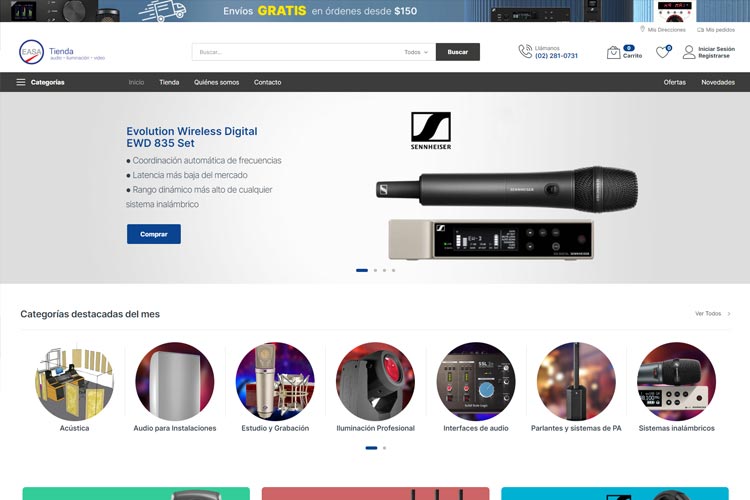Click the Ver Todos chevron arrow
The height and width of the screenshot is (500, 750).
click(729, 314)
